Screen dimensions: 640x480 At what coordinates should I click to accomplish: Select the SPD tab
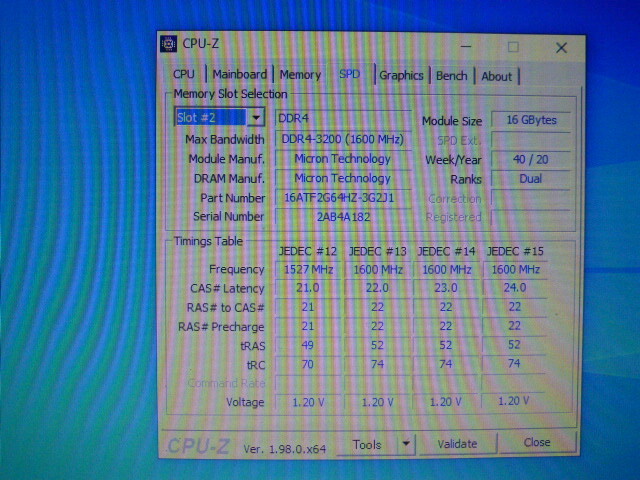coord(349,74)
